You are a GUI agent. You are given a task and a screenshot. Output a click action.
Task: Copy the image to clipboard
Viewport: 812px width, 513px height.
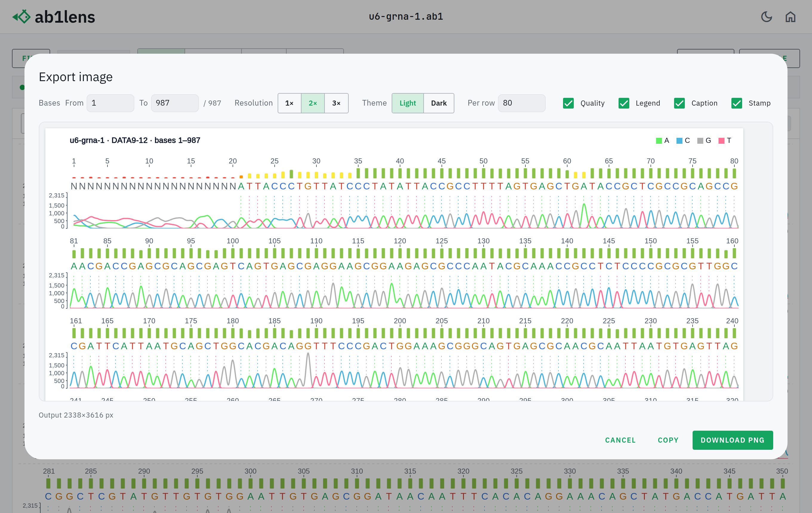point(668,440)
